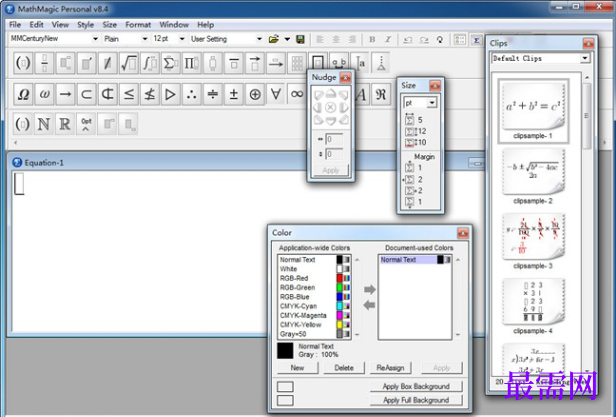Open the capital Omega Greek symbols palette
616x417 pixels.
coord(22,94)
